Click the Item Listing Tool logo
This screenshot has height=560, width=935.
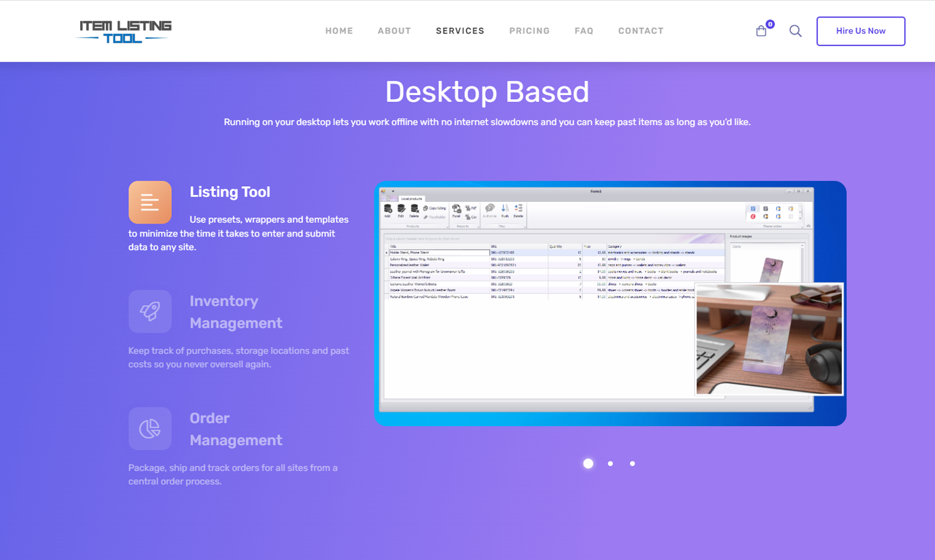point(125,31)
